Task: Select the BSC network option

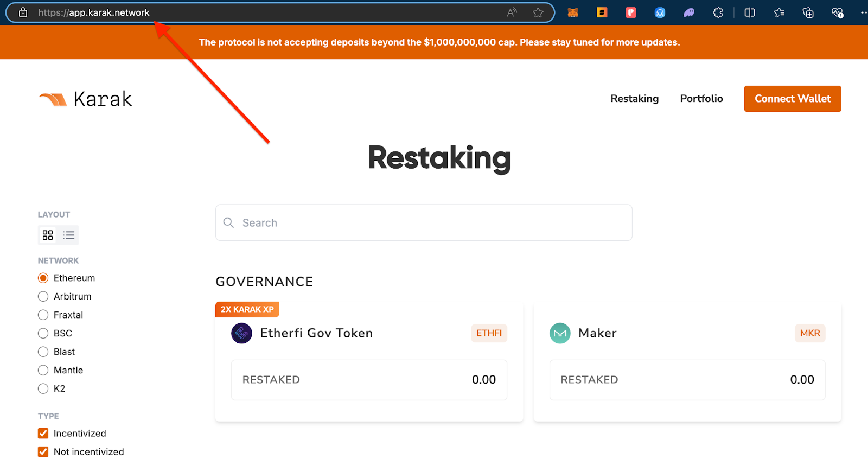Action: click(43, 333)
